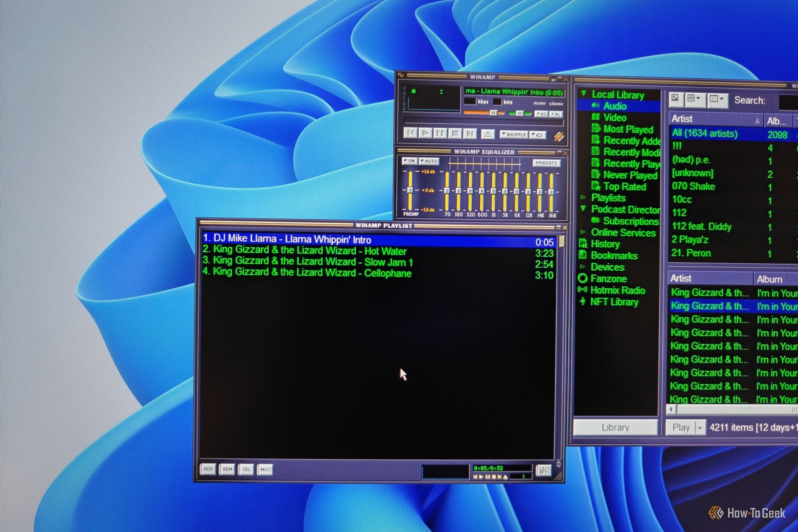Image resolution: width=798 pixels, height=532 pixels.
Task: Open the playlist SEL menu
Action: point(246,469)
